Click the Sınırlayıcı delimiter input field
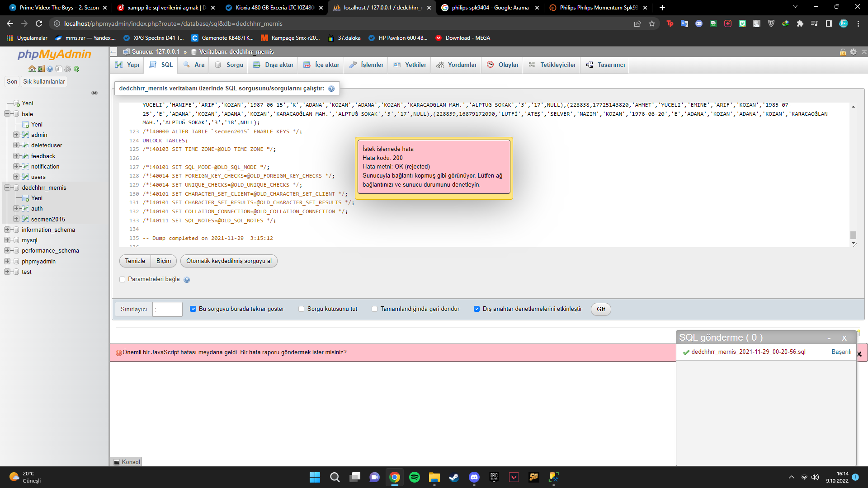Image resolution: width=868 pixels, height=488 pixels. pyautogui.click(x=167, y=310)
